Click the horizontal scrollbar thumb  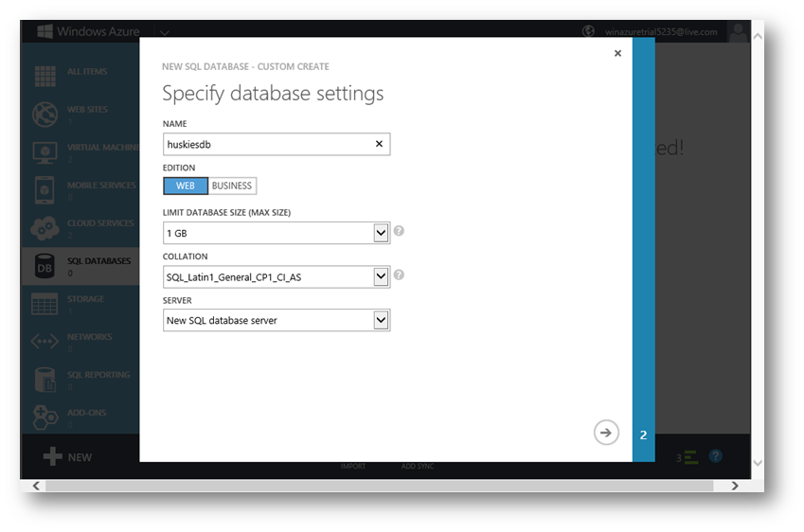[379, 486]
